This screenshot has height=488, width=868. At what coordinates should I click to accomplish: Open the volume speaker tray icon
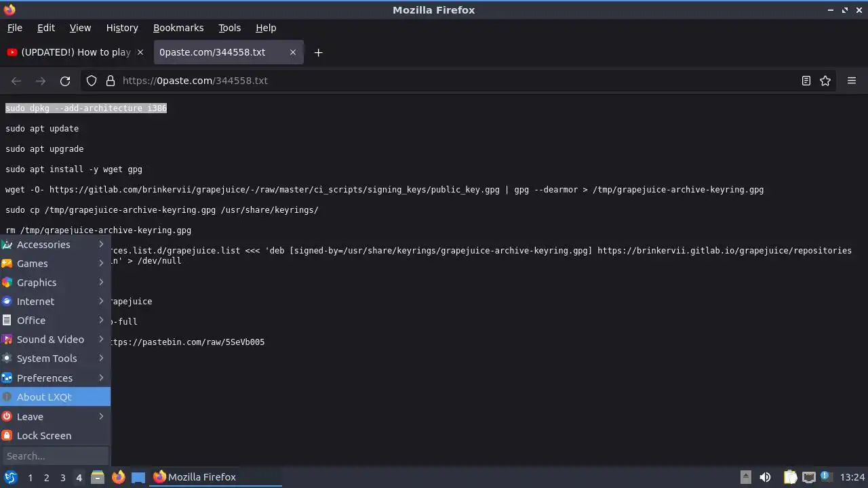point(765,477)
